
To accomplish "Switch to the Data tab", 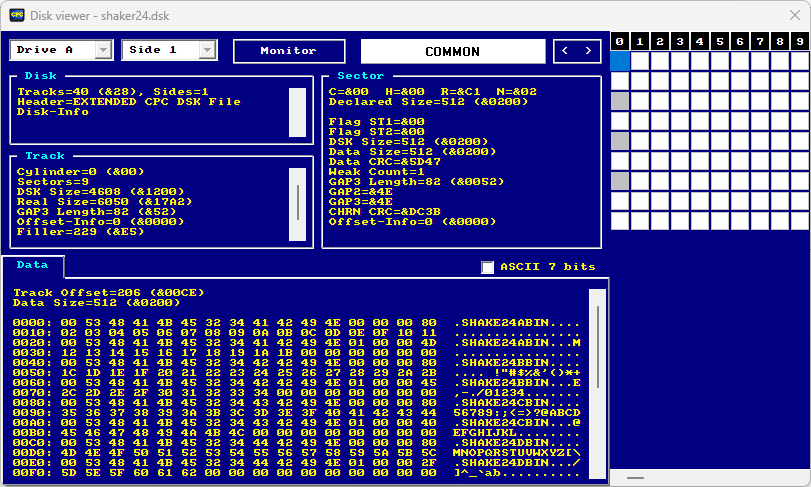I will pos(33,265).
